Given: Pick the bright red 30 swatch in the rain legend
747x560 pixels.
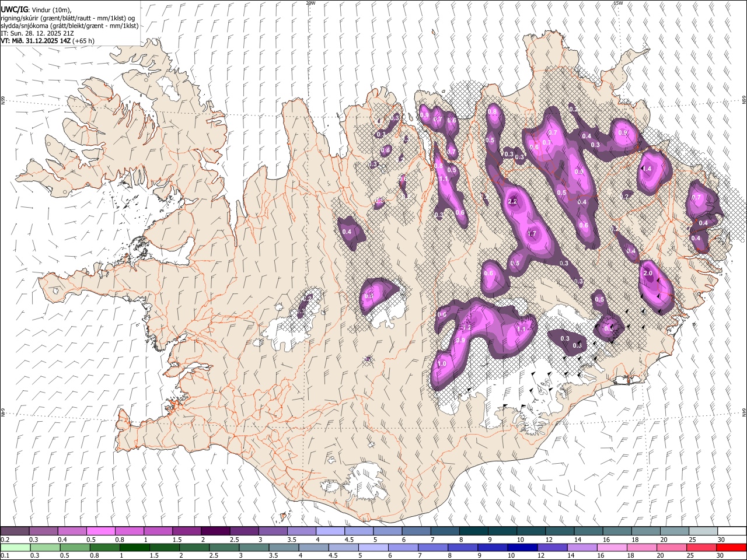Looking at the screenshot, I should pyautogui.click(x=732, y=547).
